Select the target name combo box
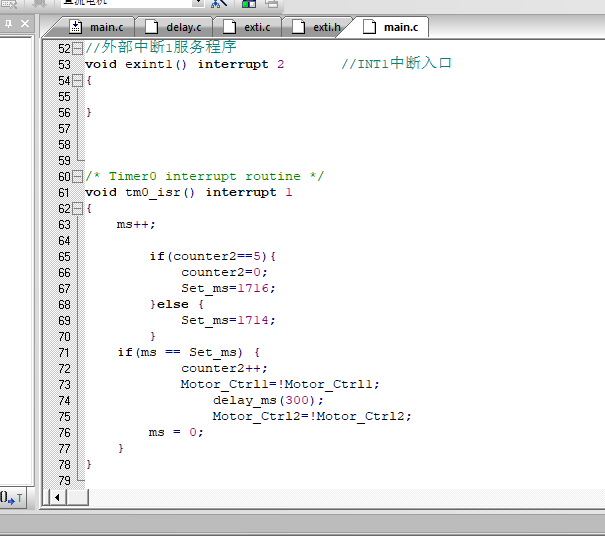Screen dimensions: 605x537 pyautogui.click(x=132, y=3)
